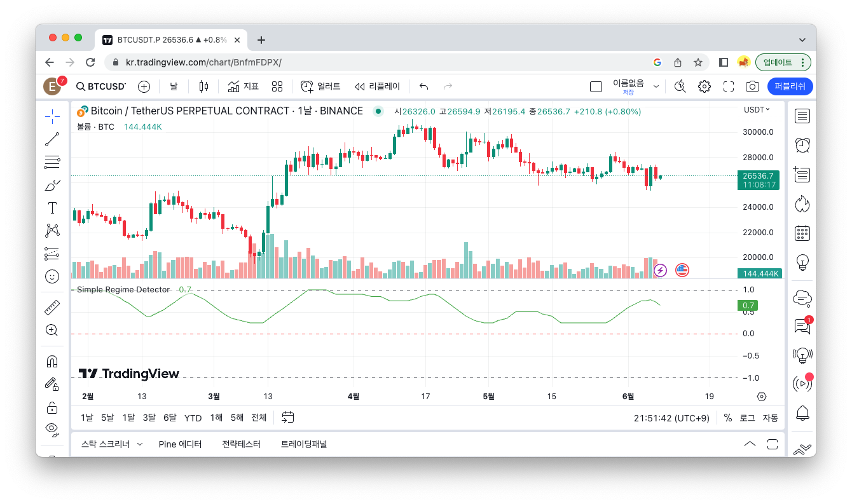The height and width of the screenshot is (504, 852).
Task: Open the 이름없음 layout name dropdown
Action: click(x=656, y=86)
